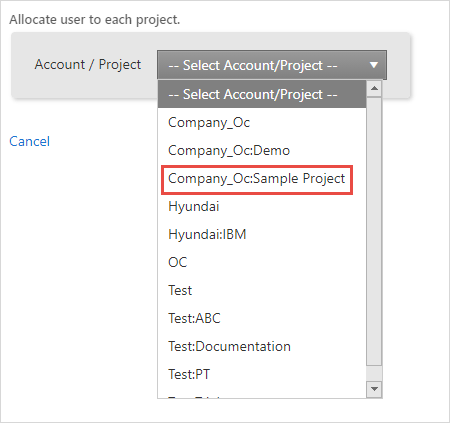Click the Cancel link
450x423 pixels.
[30, 141]
